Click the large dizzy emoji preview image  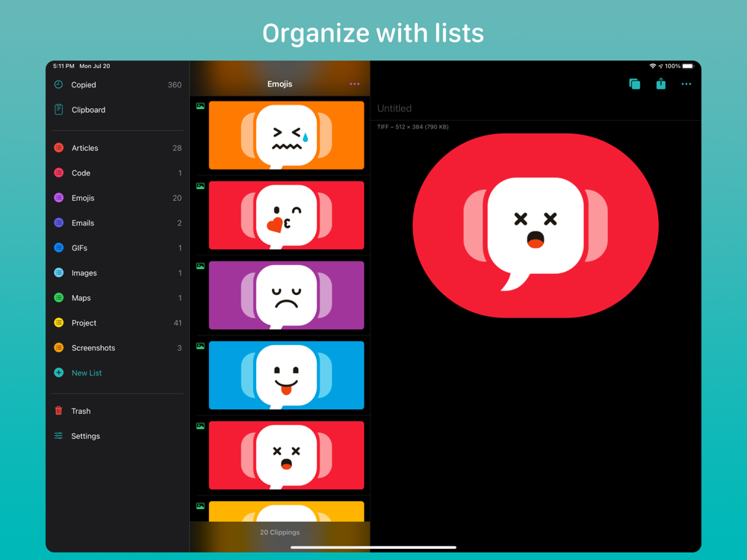coord(536,225)
